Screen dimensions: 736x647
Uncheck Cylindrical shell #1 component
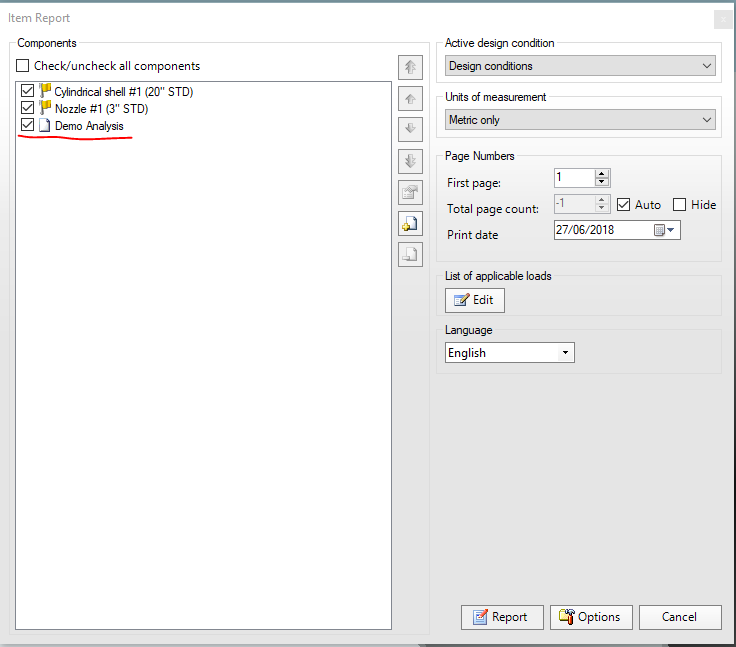27,90
